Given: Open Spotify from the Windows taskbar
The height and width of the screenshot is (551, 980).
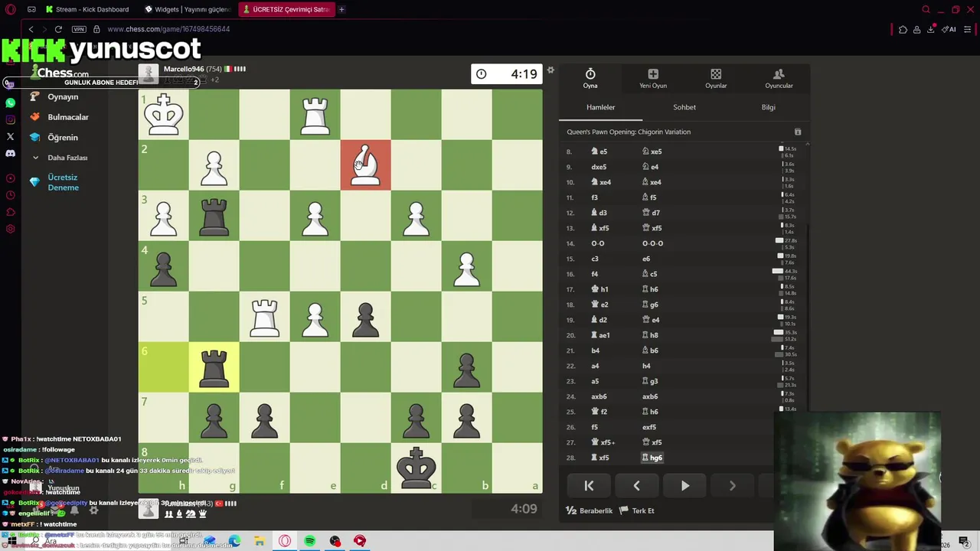Looking at the screenshot, I should pyautogui.click(x=309, y=541).
